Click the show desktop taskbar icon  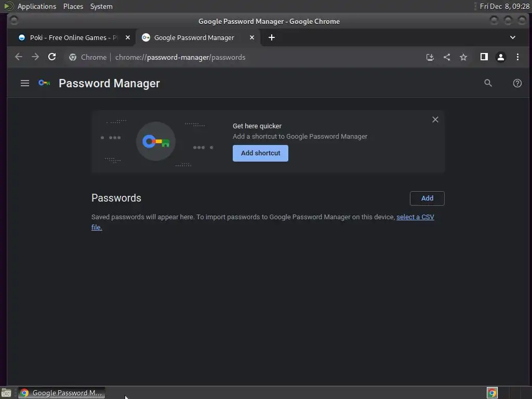(x=6, y=393)
